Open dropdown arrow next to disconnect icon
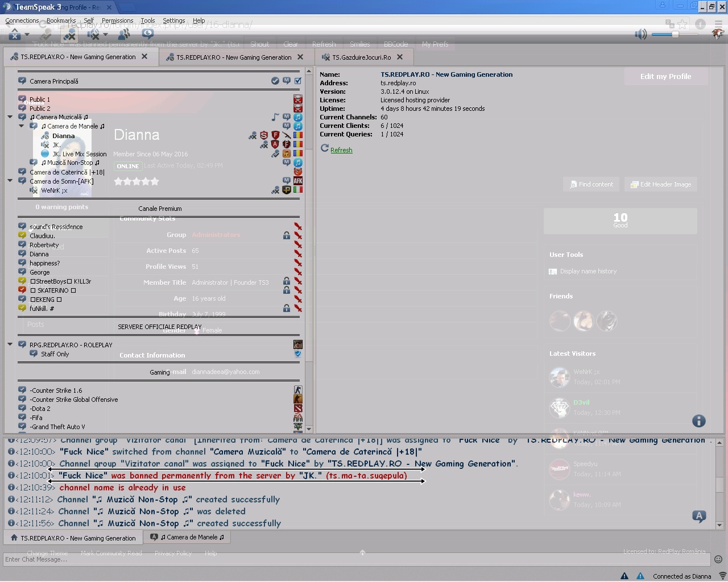Screen dimensions: 728x582 coord(27,35)
